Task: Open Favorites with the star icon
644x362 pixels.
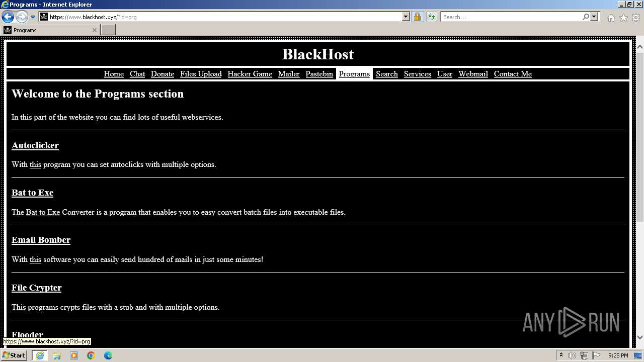Action: [x=623, y=18]
